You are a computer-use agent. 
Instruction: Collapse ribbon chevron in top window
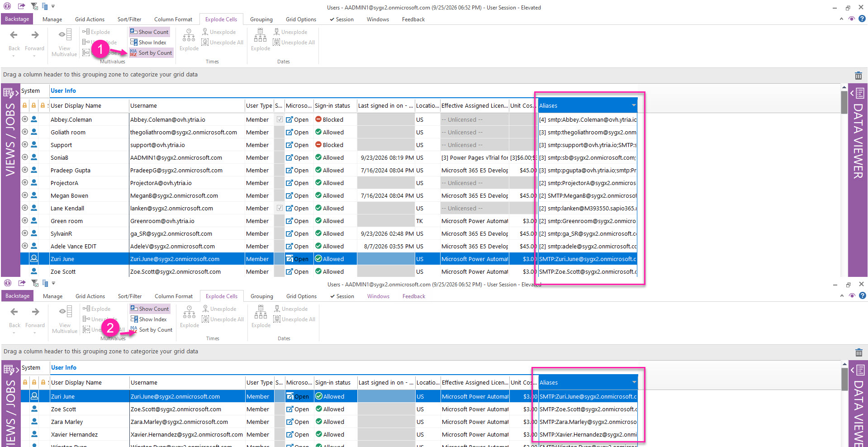tap(841, 19)
